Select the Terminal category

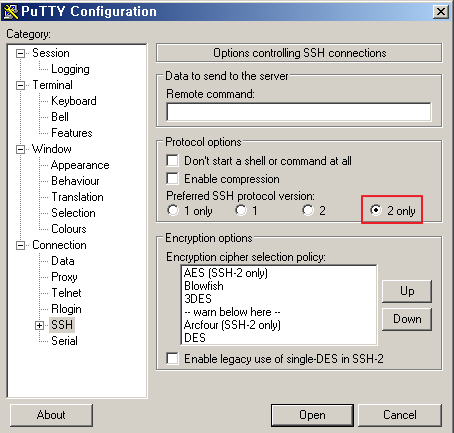click(52, 85)
